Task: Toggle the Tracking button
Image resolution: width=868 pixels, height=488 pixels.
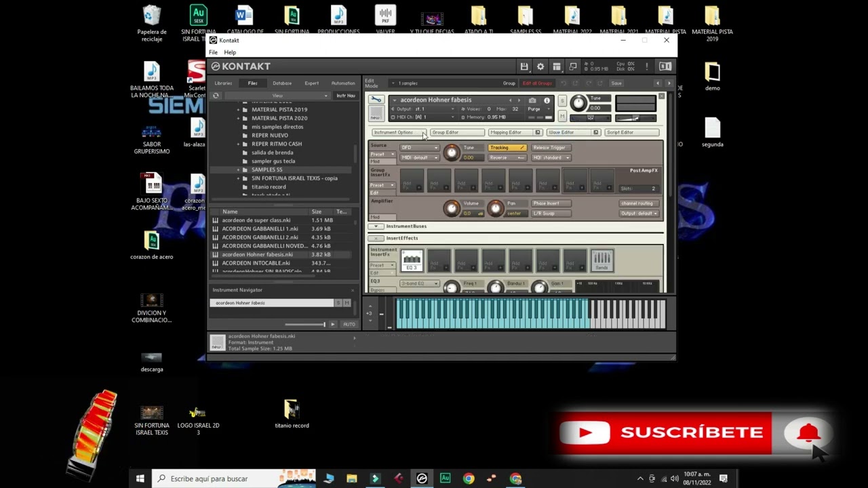Action: click(507, 148)
